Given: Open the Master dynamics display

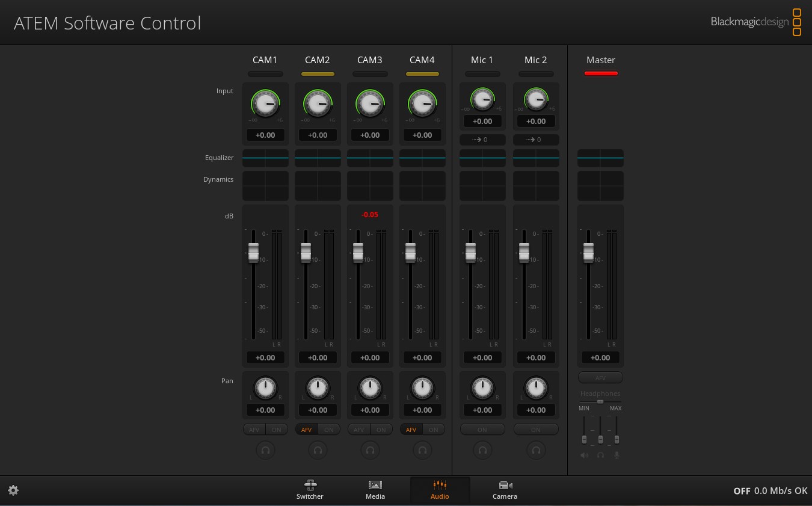Looking at the screenshot, I should tap(600, 186).
